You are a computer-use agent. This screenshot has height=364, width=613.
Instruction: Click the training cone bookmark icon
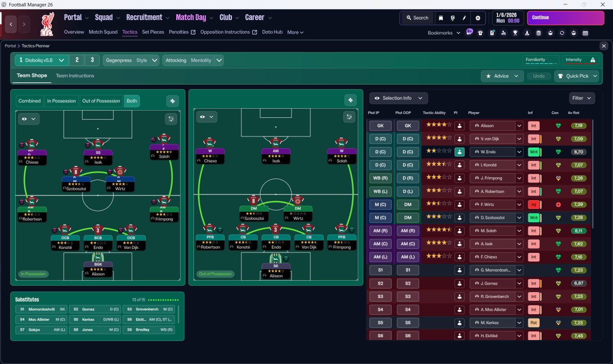point(527,33)
